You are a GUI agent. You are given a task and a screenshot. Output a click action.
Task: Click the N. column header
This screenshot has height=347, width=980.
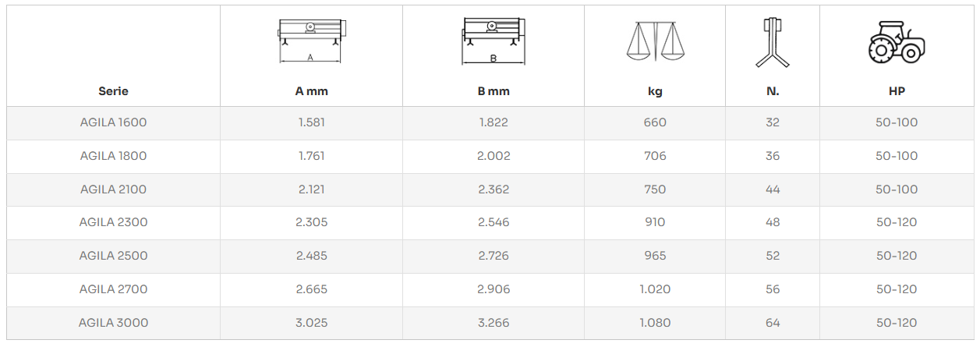(773, 91)
